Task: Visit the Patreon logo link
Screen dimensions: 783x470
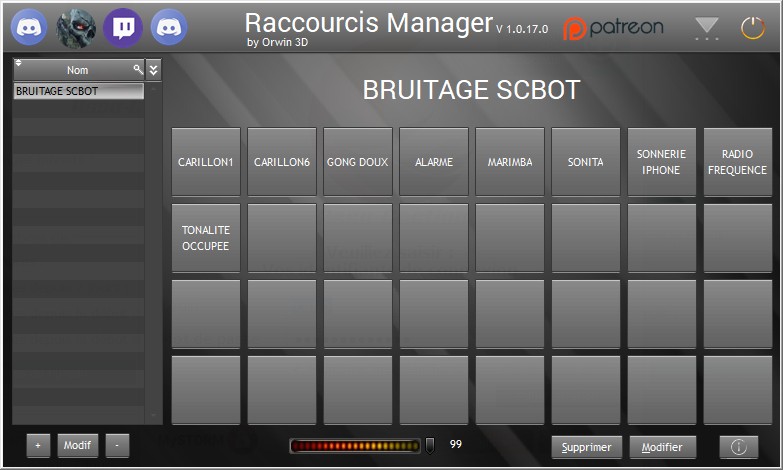Action: tap(613, 28)
